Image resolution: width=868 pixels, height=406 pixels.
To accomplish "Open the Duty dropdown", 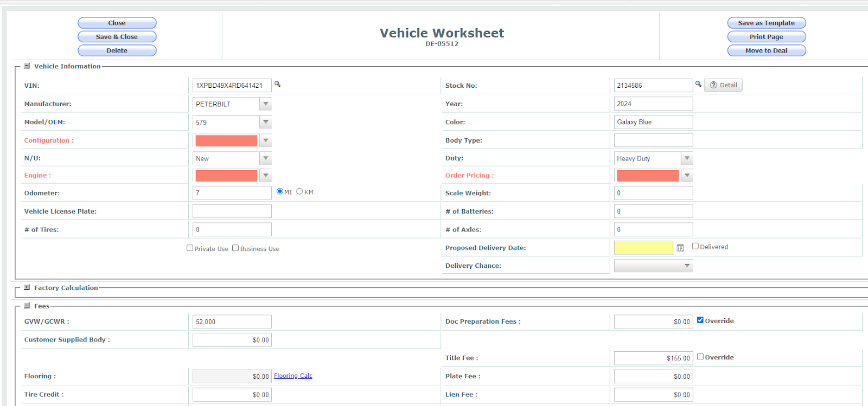I will point(687,159).
